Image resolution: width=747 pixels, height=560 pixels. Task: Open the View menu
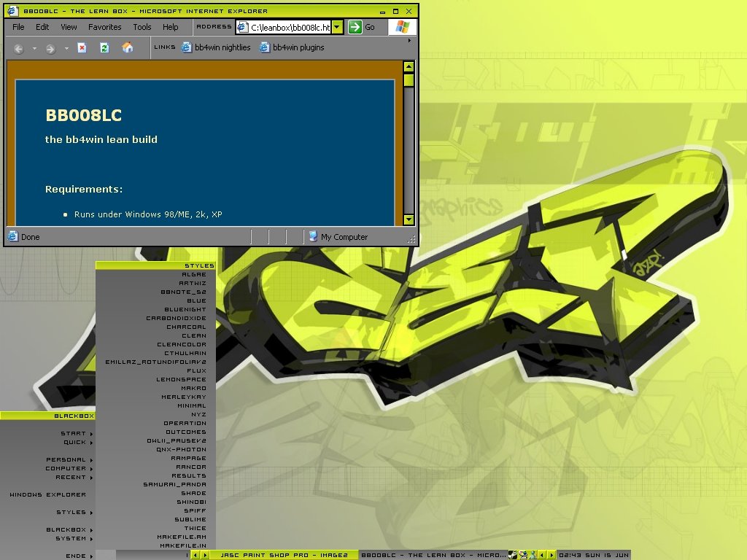[69, 27]
